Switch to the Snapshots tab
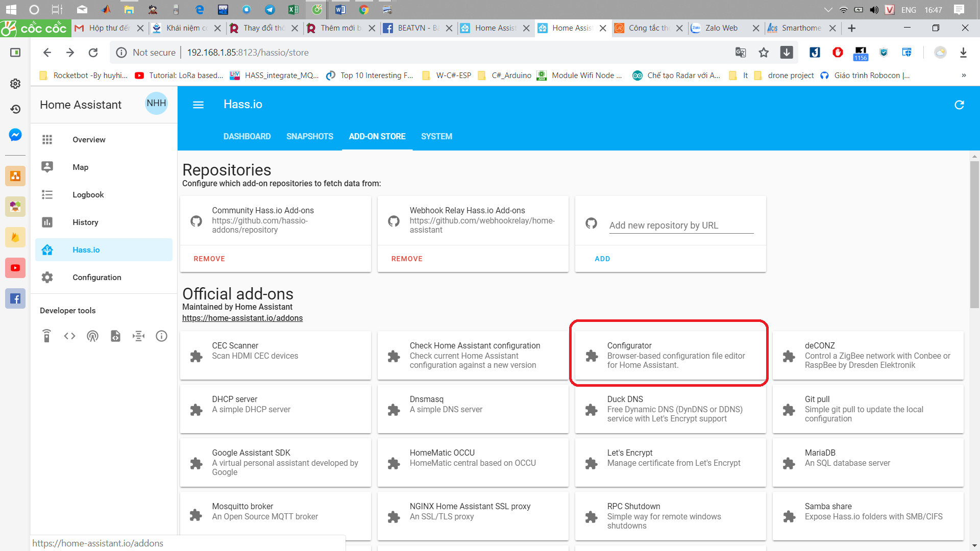This screenshot has width=980, height=551. coord(310,136)
